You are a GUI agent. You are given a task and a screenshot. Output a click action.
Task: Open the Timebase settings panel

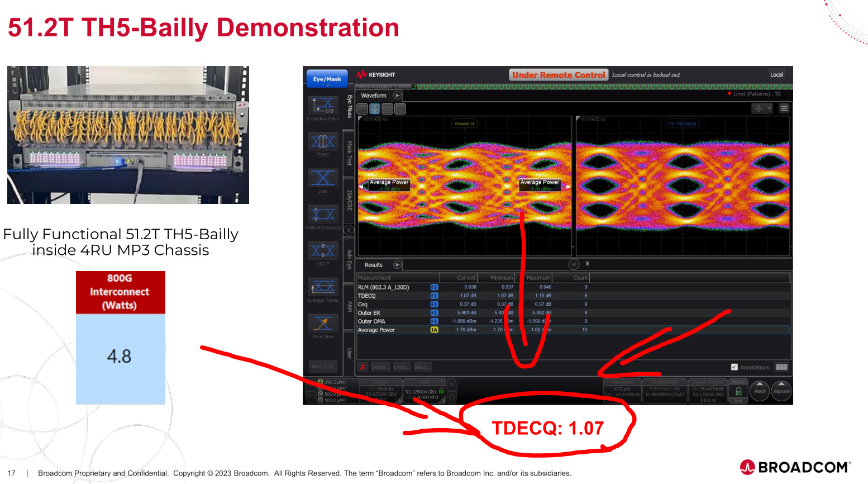pyautogui.click(x=622, y=391)
